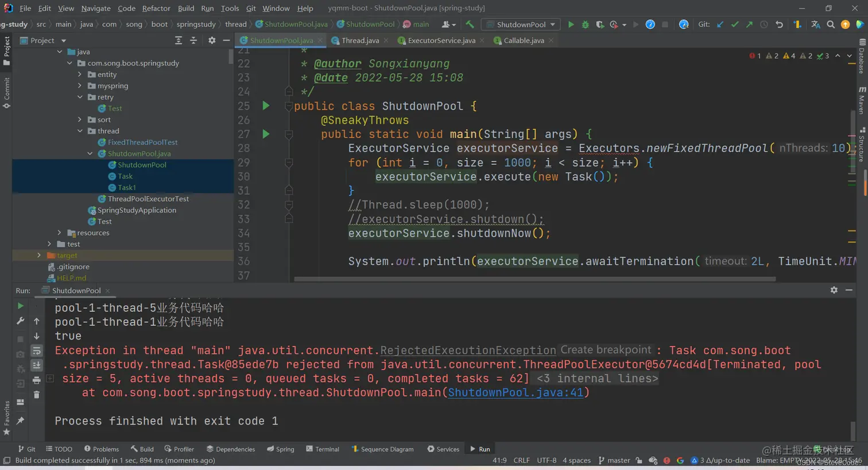Run ShutdownPool with the green toolbar arrow

571,25
